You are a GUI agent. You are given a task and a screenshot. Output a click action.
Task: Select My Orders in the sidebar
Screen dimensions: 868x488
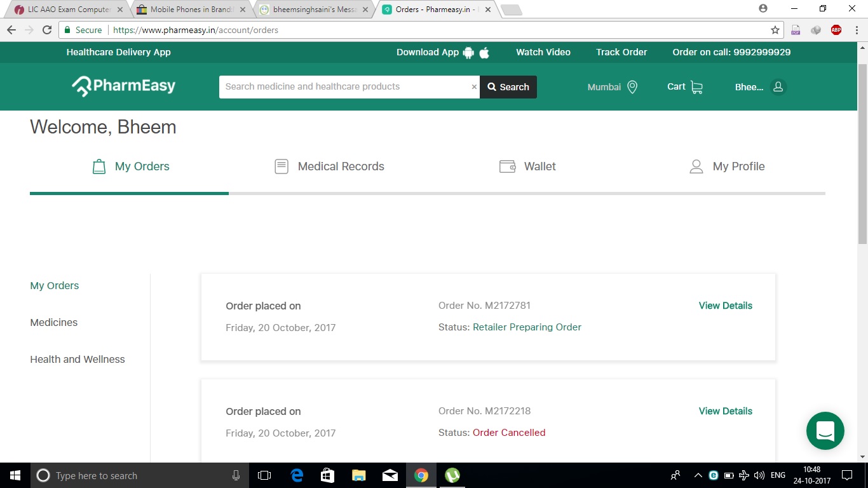click(x=55, y=286)
